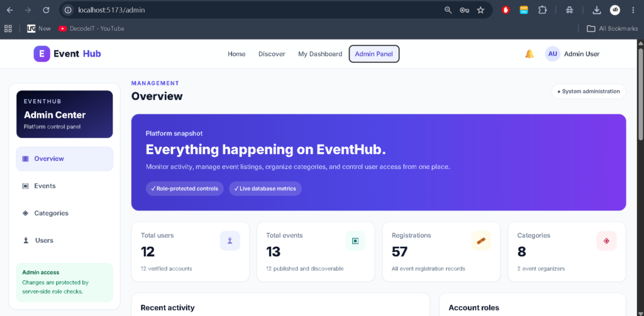Bookmark this page with the star
The width and height of the screenshot is (644, 316).
pos(480,10)
